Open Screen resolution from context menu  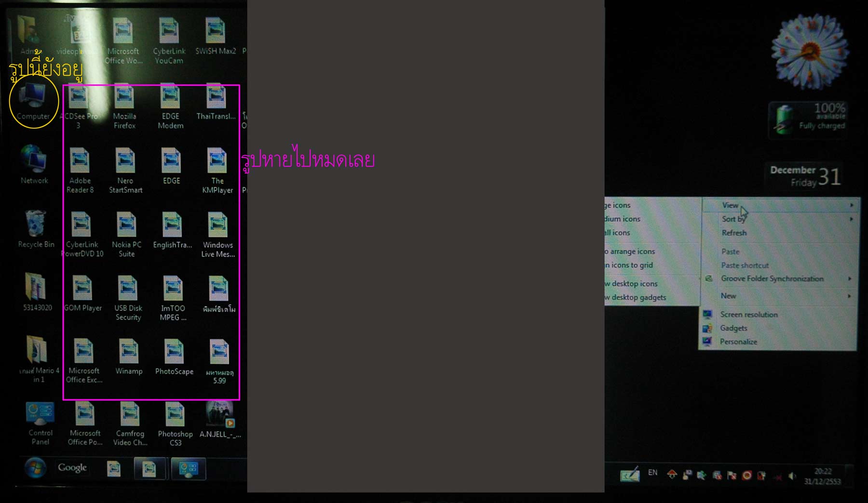778,314
